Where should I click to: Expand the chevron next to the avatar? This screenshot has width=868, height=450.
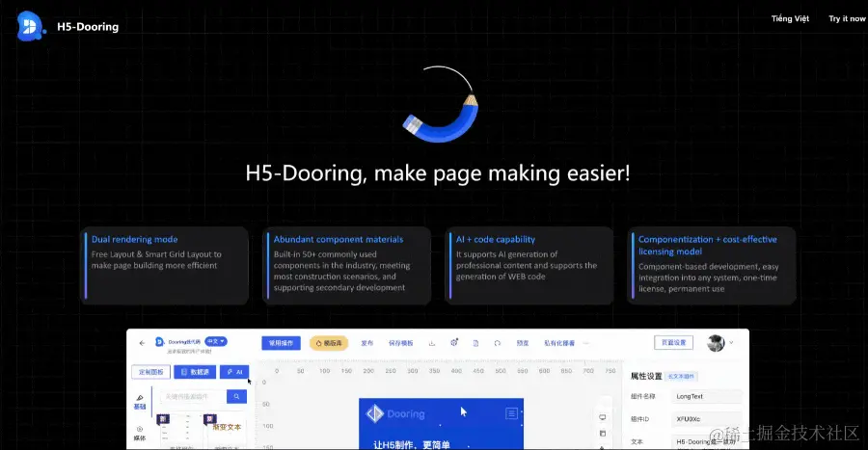coord(731,343)
